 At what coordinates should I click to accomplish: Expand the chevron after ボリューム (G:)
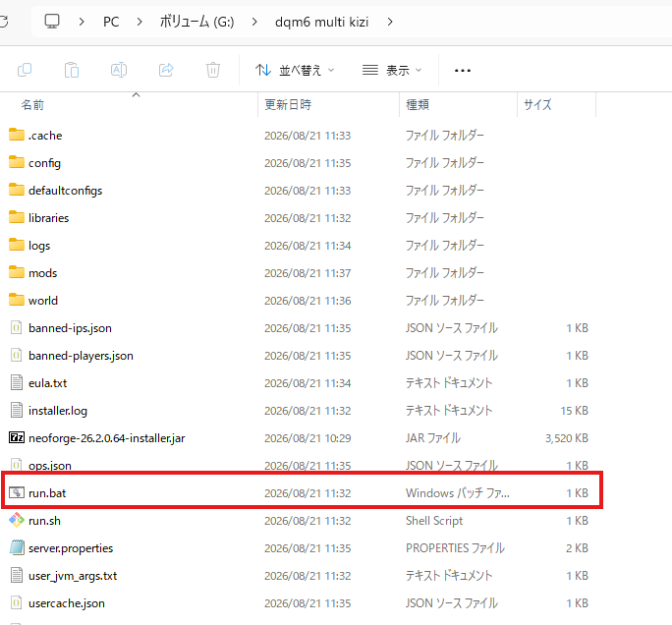254,22
